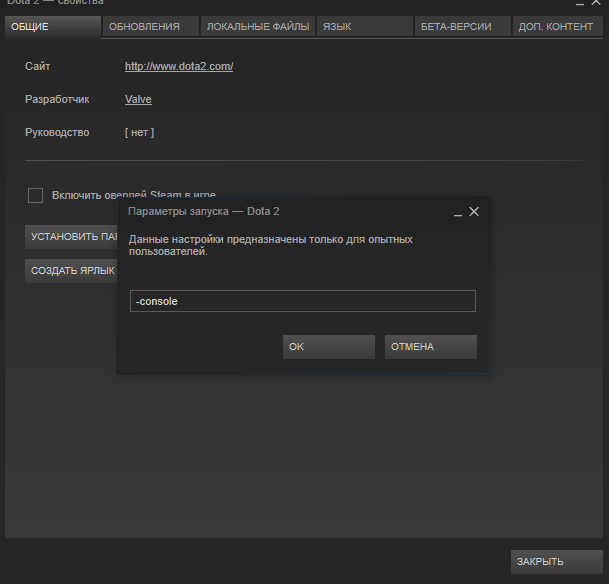Cancel the dialog with ОТМЕНА
609x584 pixels.
[431, 347]
